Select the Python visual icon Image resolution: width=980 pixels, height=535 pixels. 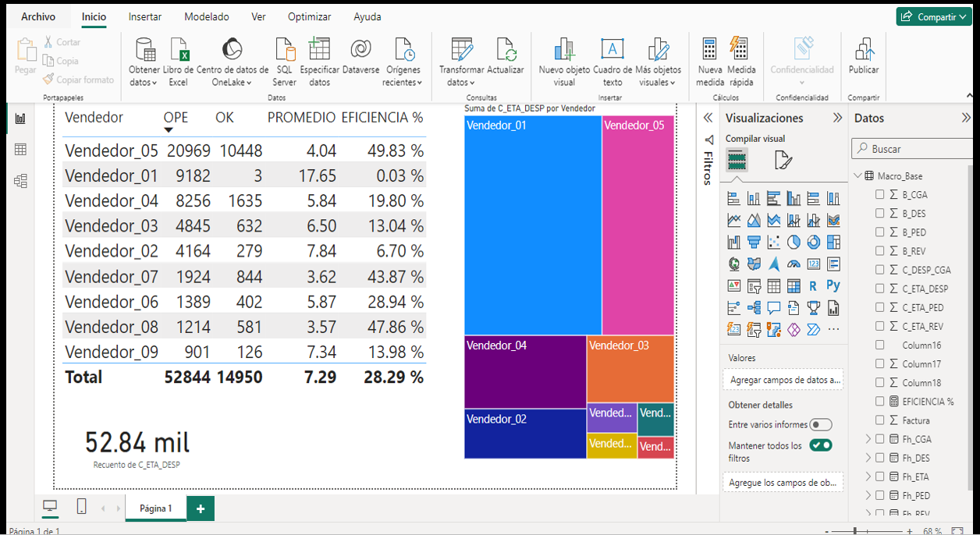pos(833,285)
